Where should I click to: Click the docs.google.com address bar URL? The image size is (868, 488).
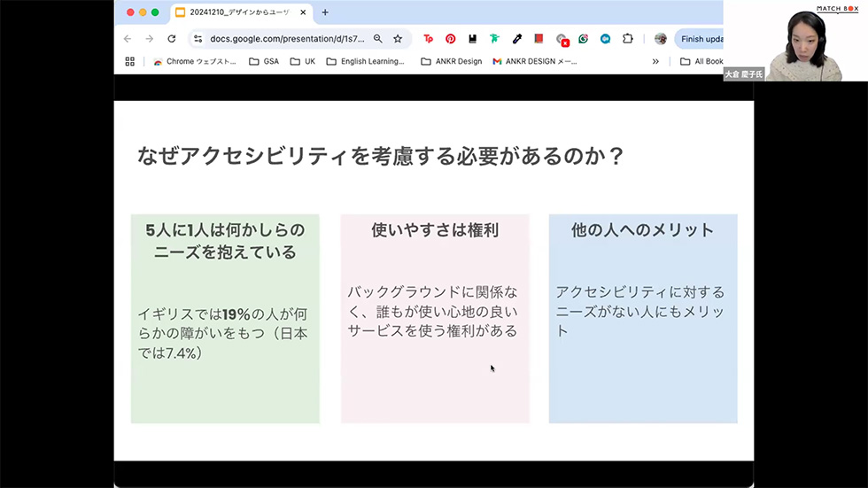287,39
